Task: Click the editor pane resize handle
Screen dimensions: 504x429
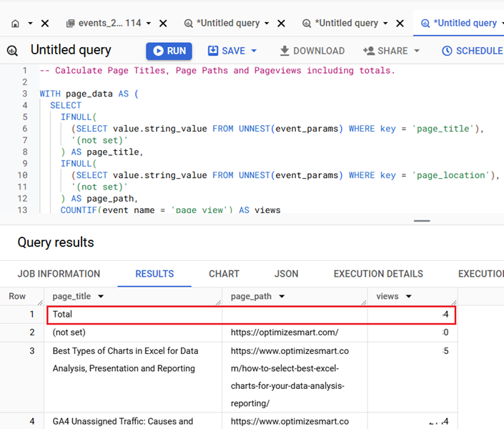Action: (422, 220)
